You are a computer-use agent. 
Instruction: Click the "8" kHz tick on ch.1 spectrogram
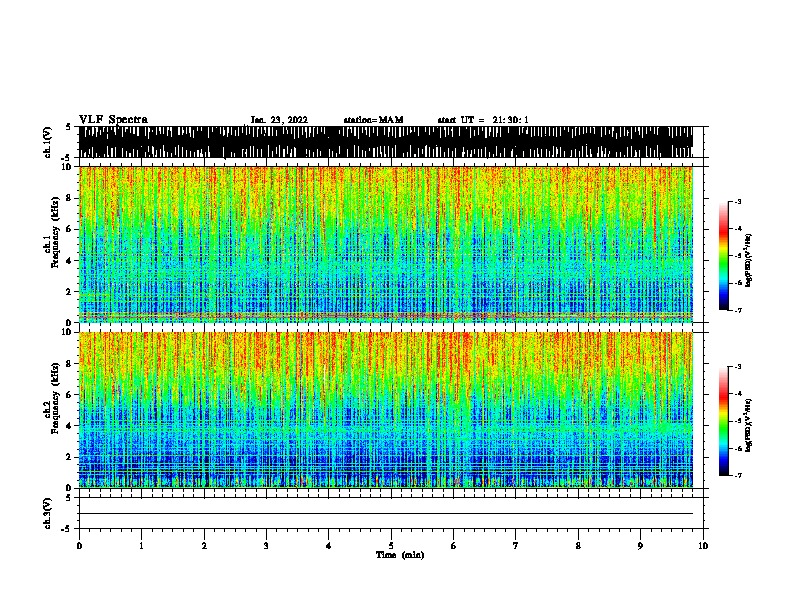point(70,198)
